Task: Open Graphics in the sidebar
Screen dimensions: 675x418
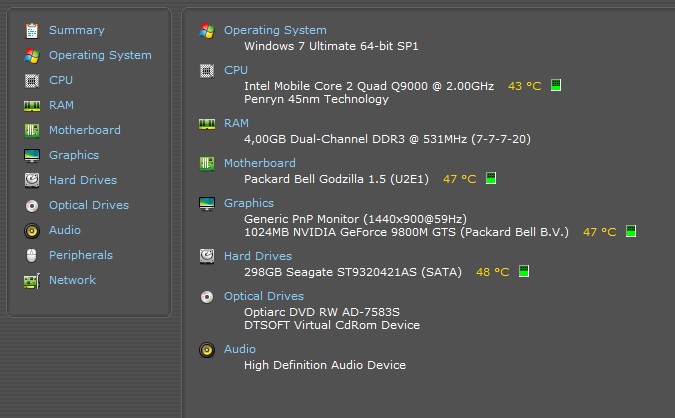Action: [x=74, y=155]
